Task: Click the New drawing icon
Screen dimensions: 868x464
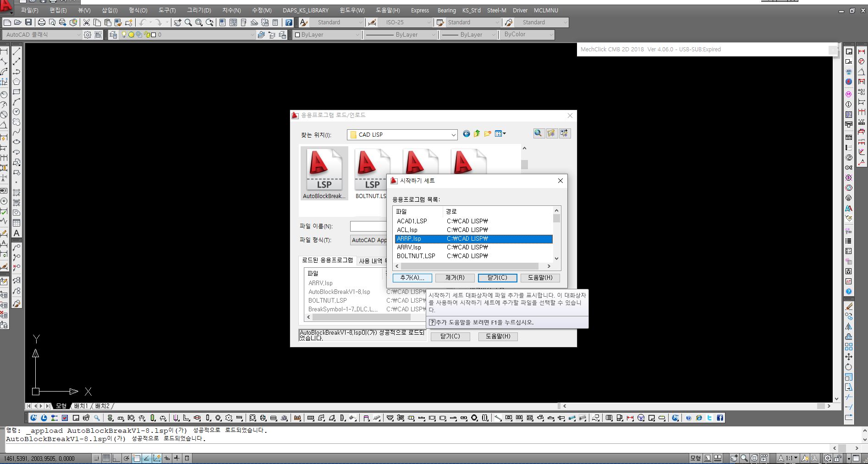Action: coord(7,22)
